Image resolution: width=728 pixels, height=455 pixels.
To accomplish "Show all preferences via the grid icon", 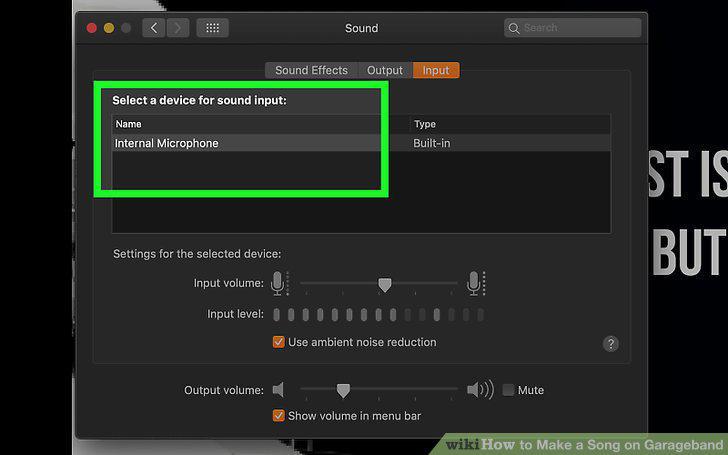I will point(213,28).
